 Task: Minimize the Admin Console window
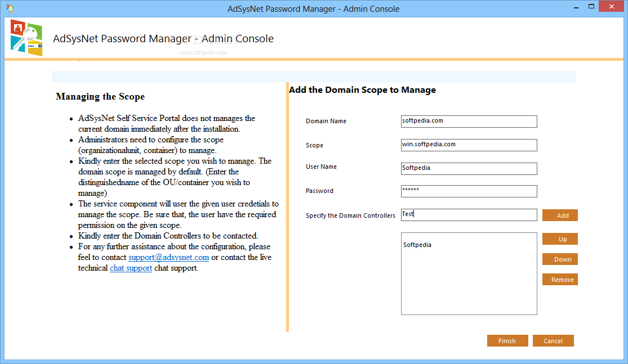click(x=576, y=7)
